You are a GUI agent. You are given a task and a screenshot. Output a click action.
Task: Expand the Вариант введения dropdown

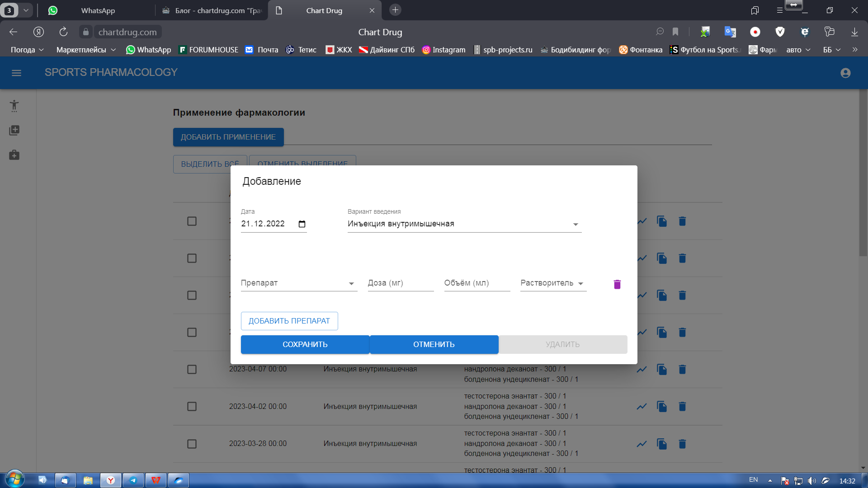(x=575, y=224)
